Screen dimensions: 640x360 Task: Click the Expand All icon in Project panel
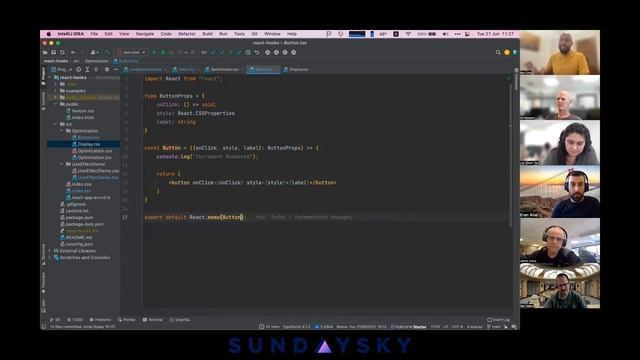[87, 69]
